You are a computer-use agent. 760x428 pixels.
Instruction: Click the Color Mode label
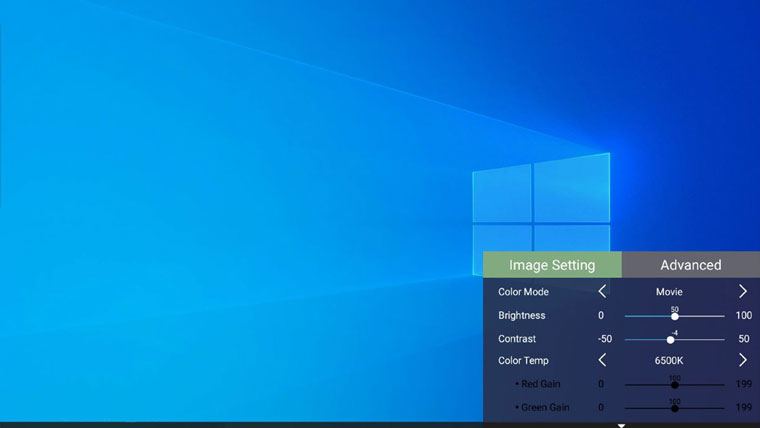(x=523, y=292)
